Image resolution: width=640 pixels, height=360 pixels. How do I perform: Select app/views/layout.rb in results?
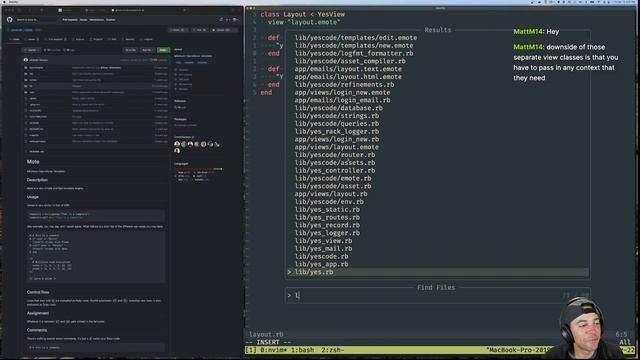click(331, 194)
